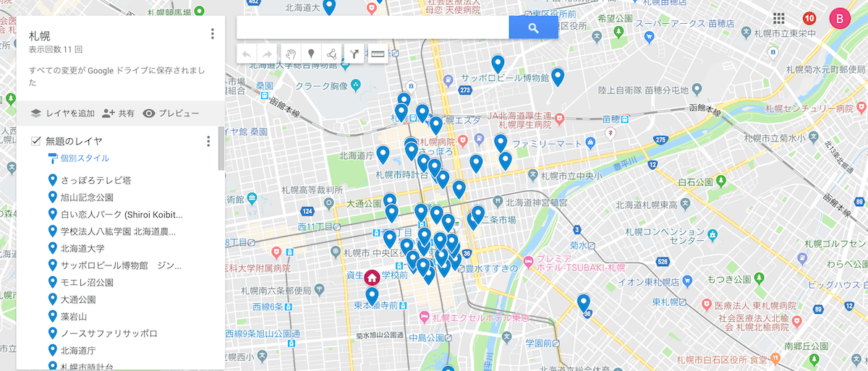Click the blue pin near イオン東札幌
The image size is (868, 371).
pos(584,302)
